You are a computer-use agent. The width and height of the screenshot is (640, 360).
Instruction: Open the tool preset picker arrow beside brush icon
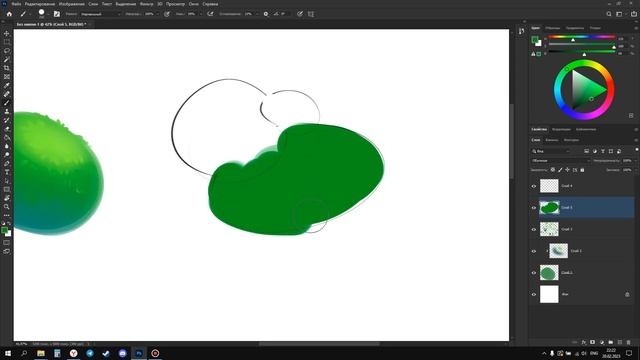coord(30,14)
